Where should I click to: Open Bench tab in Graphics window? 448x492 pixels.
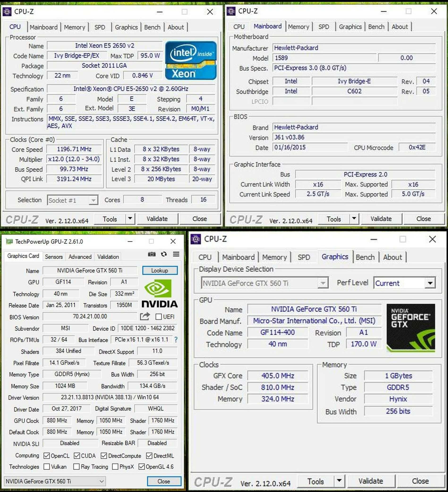[x=365, y=257]
